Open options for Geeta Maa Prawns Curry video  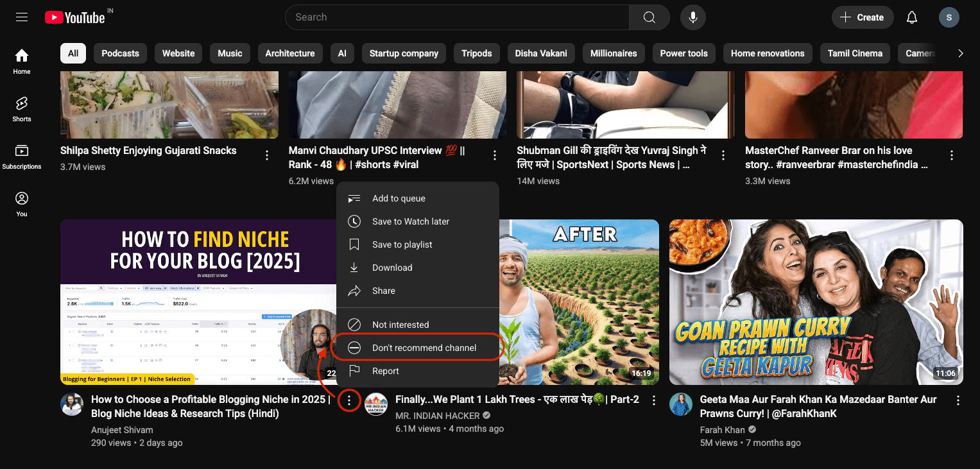(958, 400)
